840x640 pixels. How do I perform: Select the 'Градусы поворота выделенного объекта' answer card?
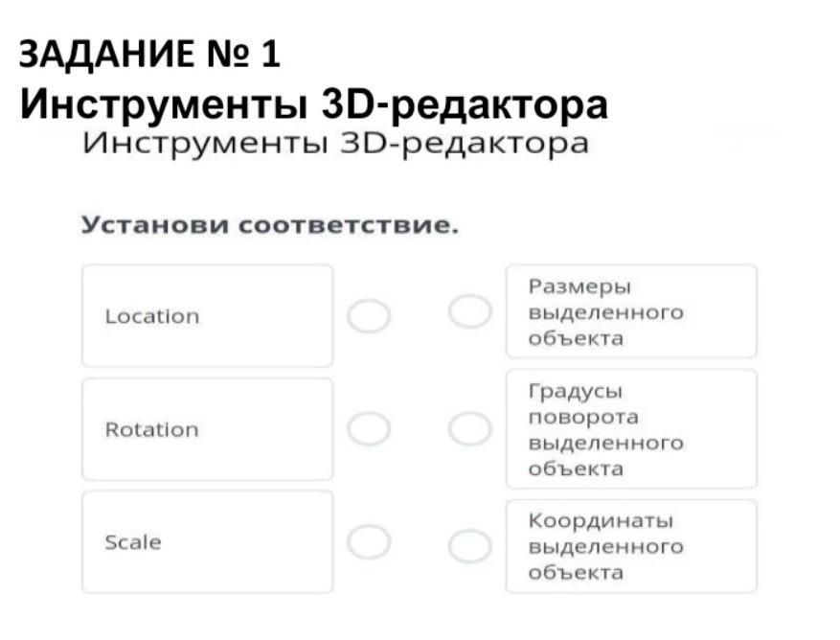pyautogui.click(x=631, y=429)
